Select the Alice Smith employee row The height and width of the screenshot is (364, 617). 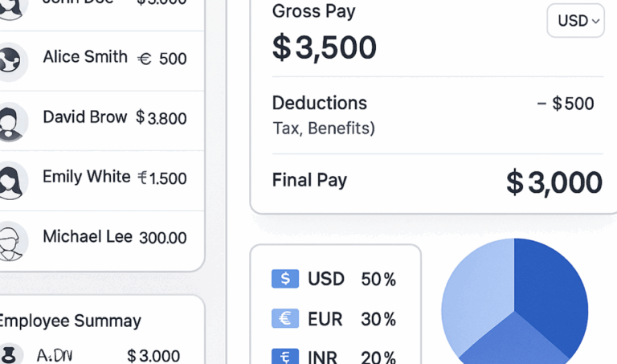pyautogui.click(x=101, y=61)
